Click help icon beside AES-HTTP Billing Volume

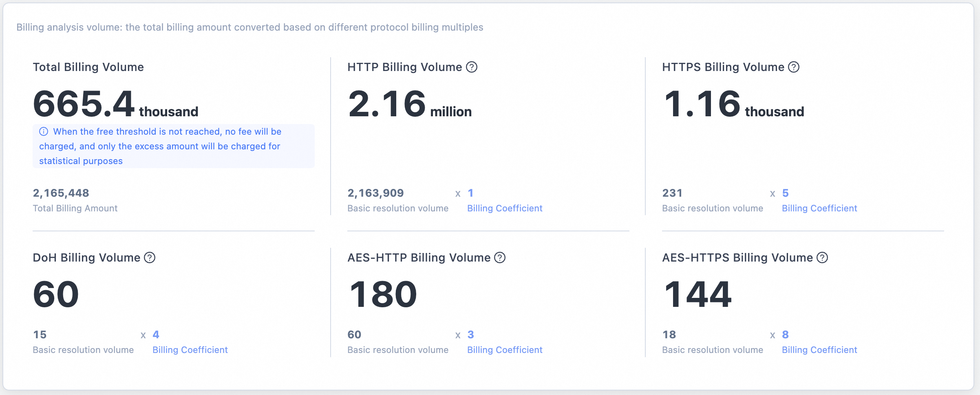click(x=500, y=257)
